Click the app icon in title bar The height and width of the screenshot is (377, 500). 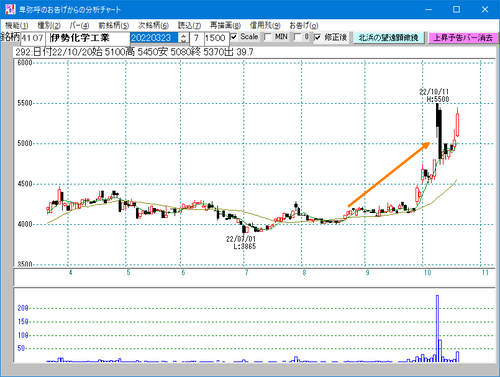10,9
